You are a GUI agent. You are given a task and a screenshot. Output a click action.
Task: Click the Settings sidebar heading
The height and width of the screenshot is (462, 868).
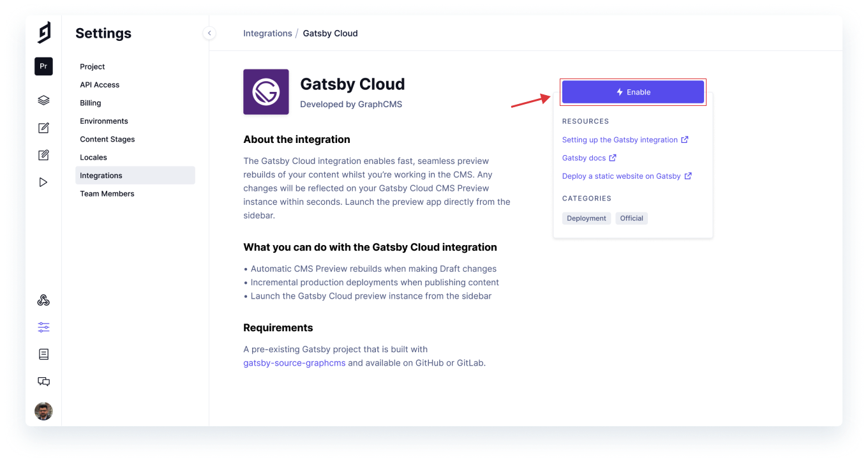pyautogui.click(x=103, y=33)
